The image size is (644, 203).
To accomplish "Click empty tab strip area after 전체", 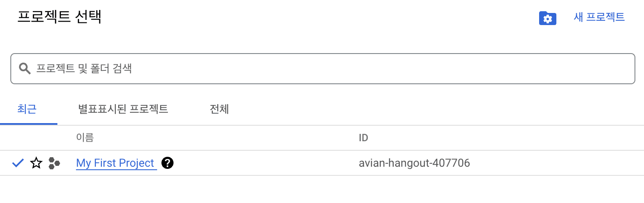I will (432, 109).
